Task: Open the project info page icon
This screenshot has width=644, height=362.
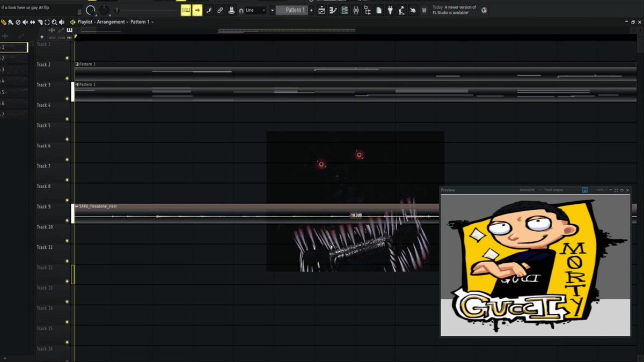Action: (x=379, y=10)
